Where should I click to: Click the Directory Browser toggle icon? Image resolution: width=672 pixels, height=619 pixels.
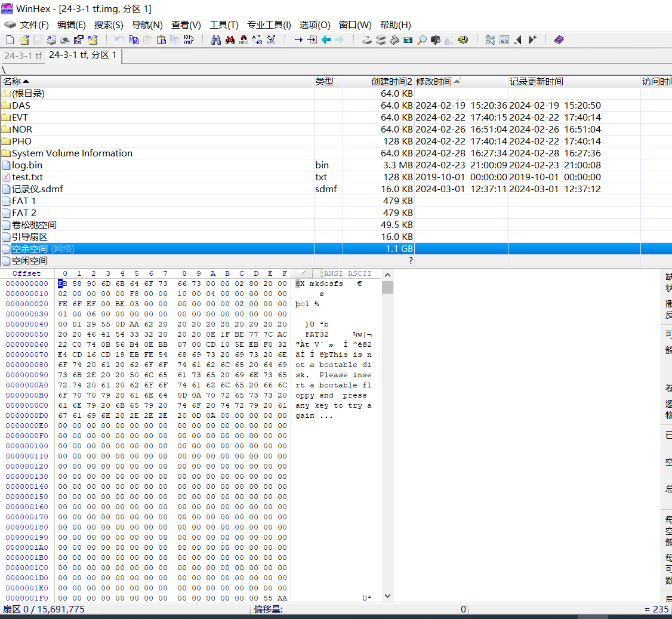pyautogui.click(x=491, y=40)
